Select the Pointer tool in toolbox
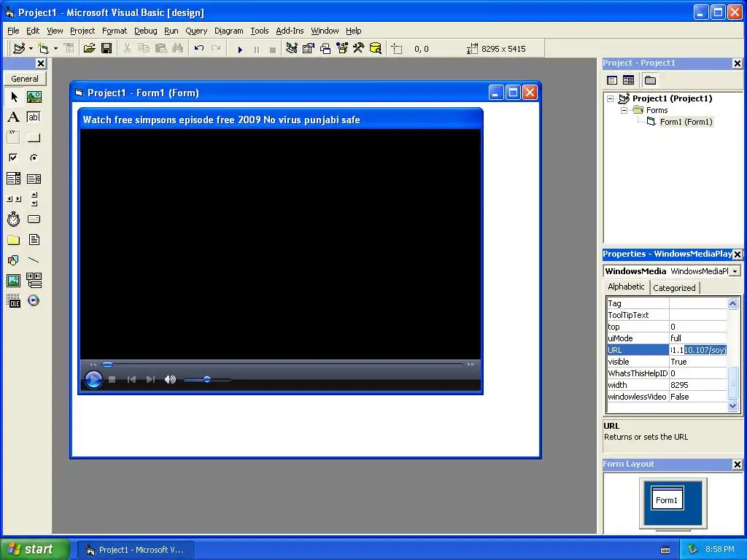The image size is (747, 560). click(13, 97)
